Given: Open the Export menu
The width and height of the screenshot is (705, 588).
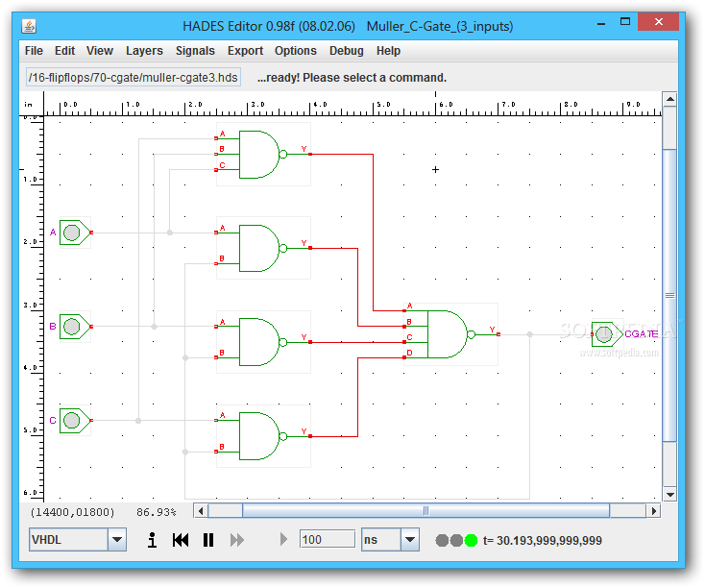Looking at the screenshot, I should (245, 51).
